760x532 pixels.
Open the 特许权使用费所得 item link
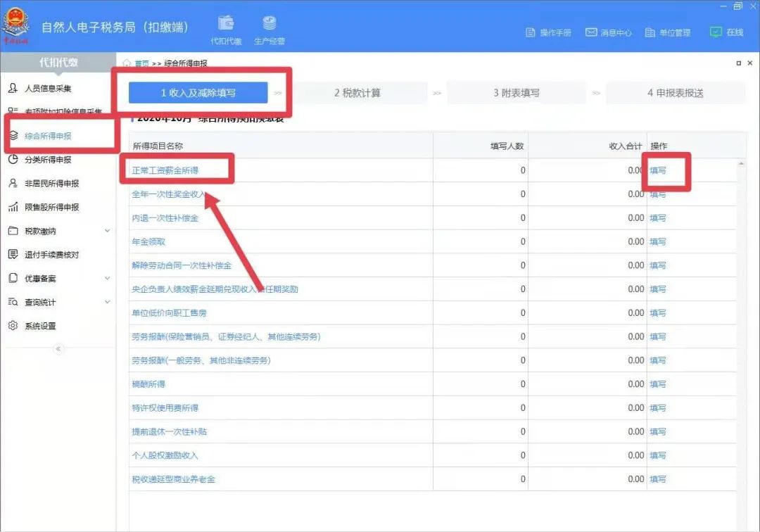coord(165,407)
